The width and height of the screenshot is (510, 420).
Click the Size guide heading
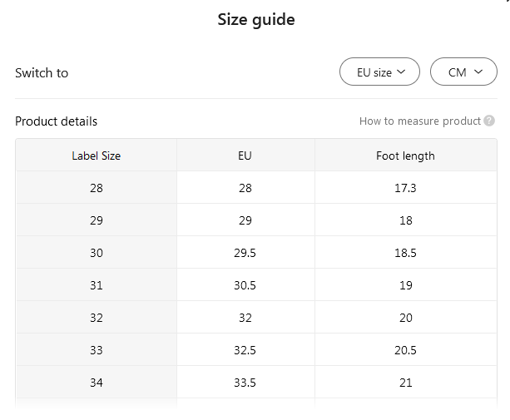tap(256, 19)
